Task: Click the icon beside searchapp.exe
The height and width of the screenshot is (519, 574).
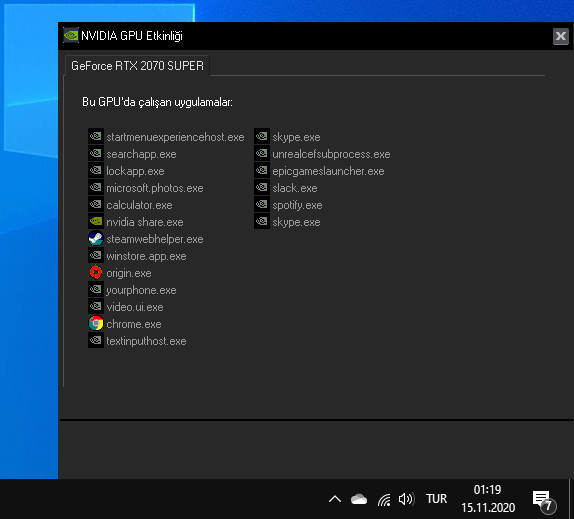Action: [96, 153]
